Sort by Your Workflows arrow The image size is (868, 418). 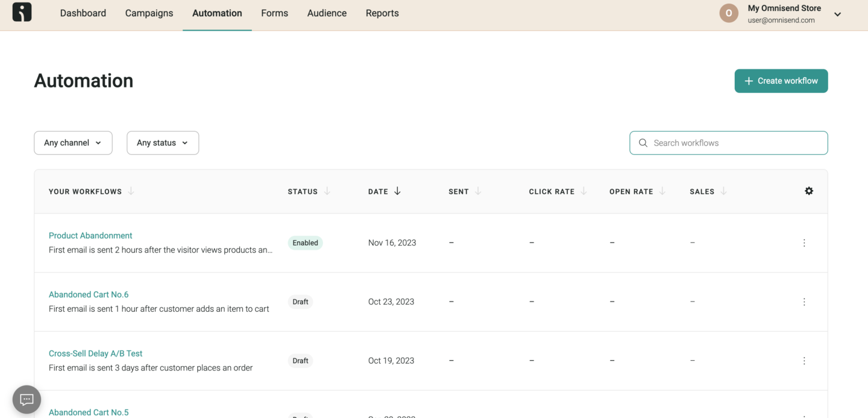pos(131,191)
